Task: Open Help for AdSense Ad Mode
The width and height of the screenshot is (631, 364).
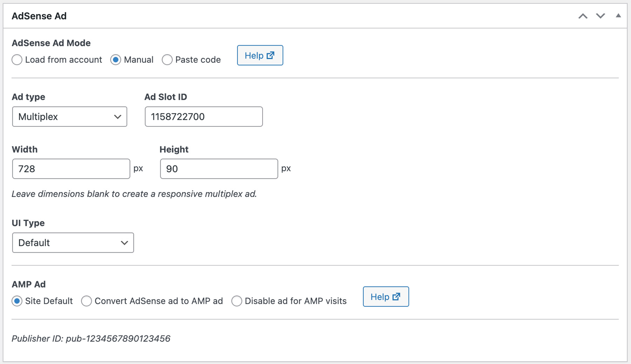Action: (x=260, y=55)
